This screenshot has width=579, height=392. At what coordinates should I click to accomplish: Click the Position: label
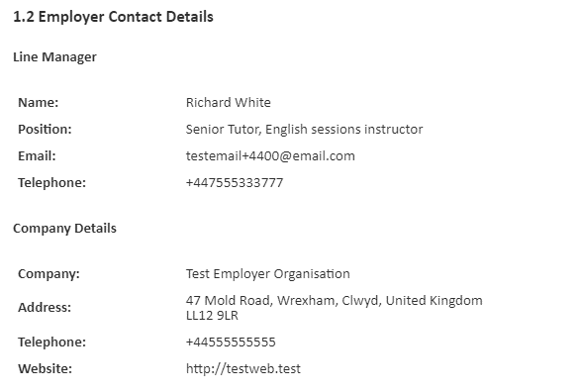click(45, 130)
